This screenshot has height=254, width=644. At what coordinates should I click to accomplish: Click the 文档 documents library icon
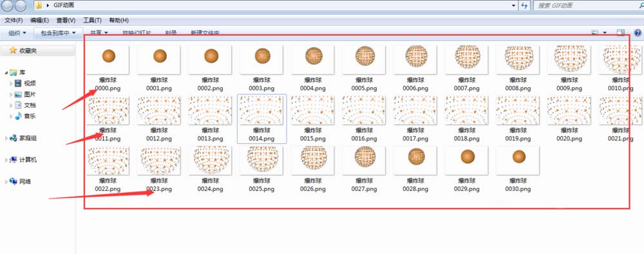pyautogui.click(x=18, y=105)
